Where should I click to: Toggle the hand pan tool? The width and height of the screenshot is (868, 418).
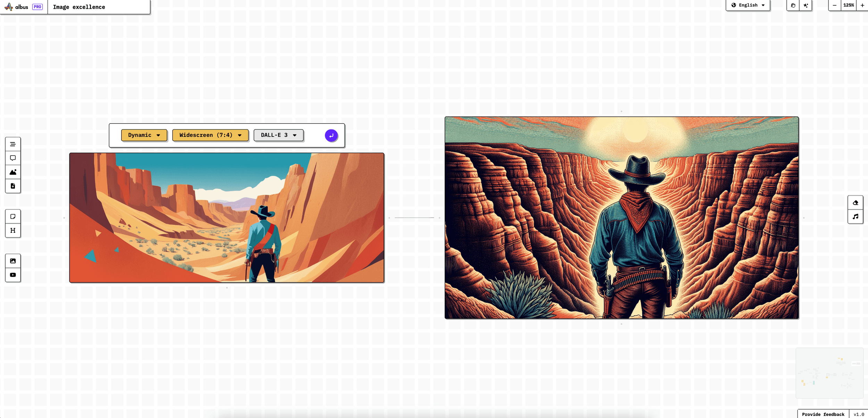pos(793,5)
